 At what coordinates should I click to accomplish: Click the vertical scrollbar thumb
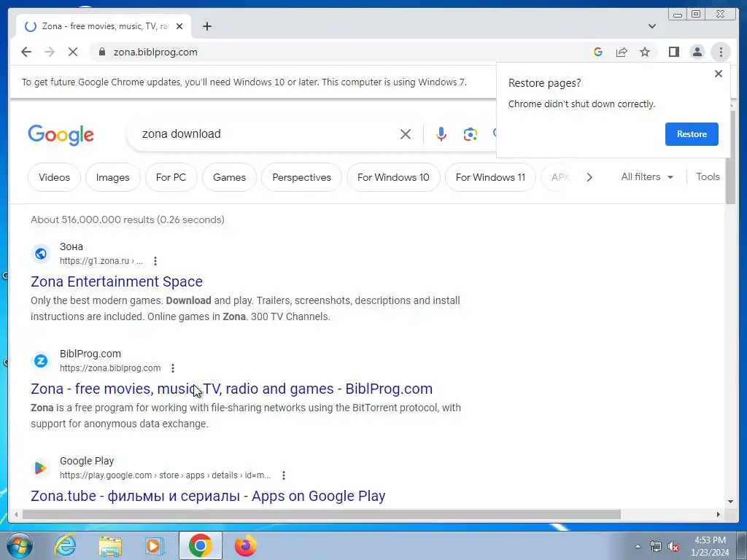coord(731,157)
